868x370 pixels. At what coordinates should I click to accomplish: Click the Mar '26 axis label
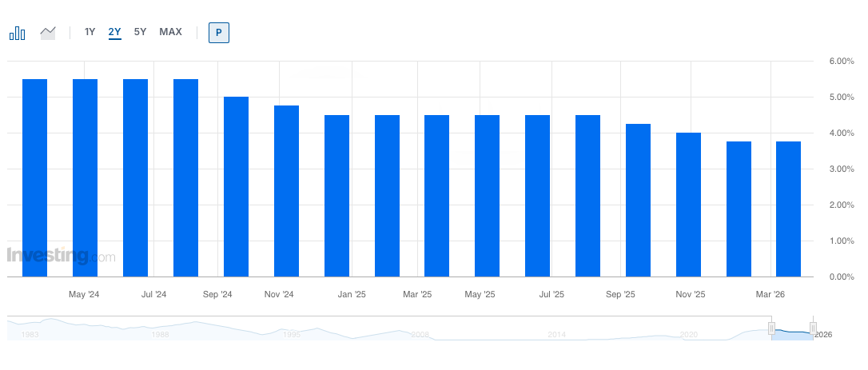(770, 294)
